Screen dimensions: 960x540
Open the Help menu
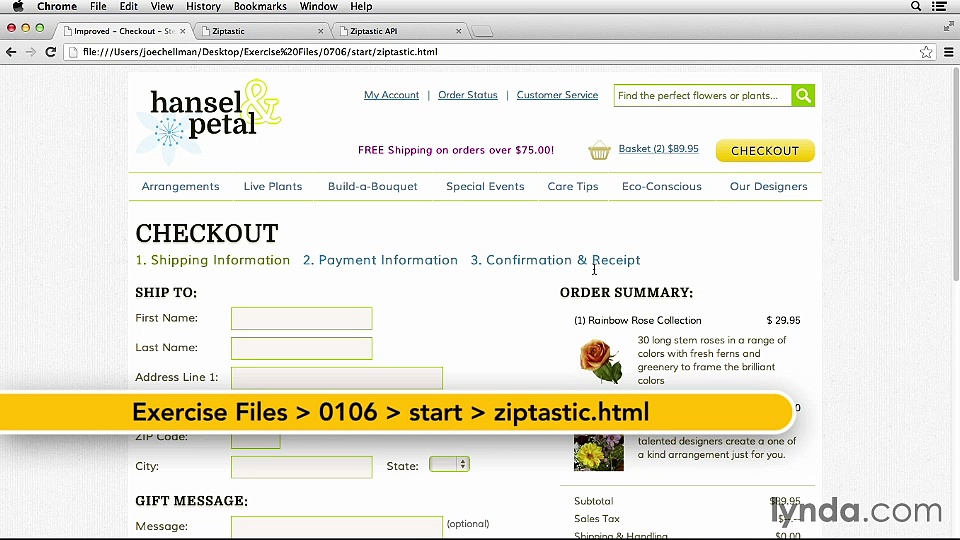(x=361, y=6)
